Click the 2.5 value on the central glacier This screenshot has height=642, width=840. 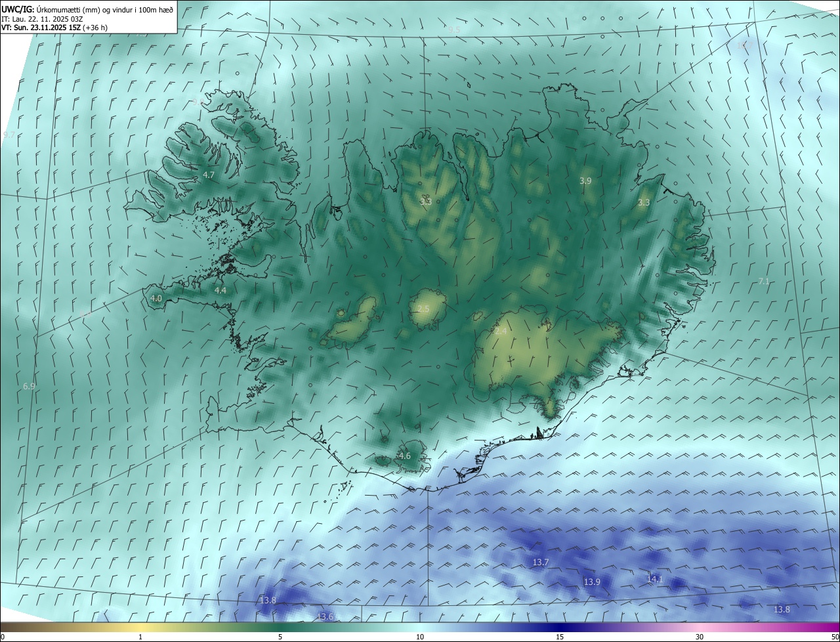(x=423, y=309)
